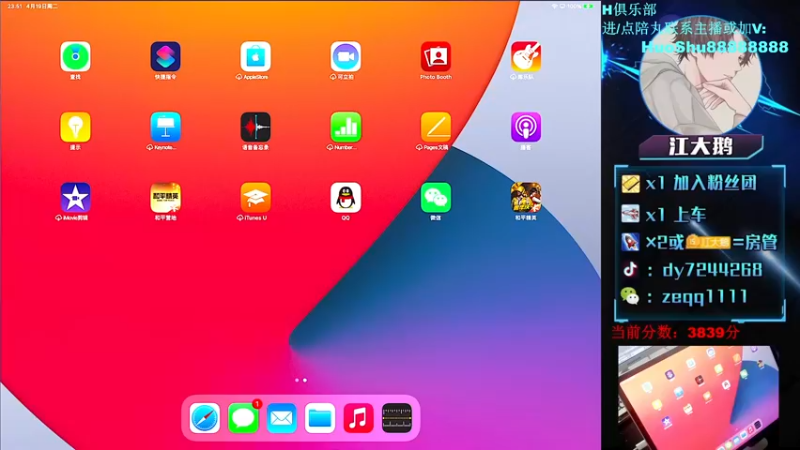Image resolution: width=800 pixels, height=450 pixels.
Task: Click the Douyin logo in overlay
Action: 630,269
